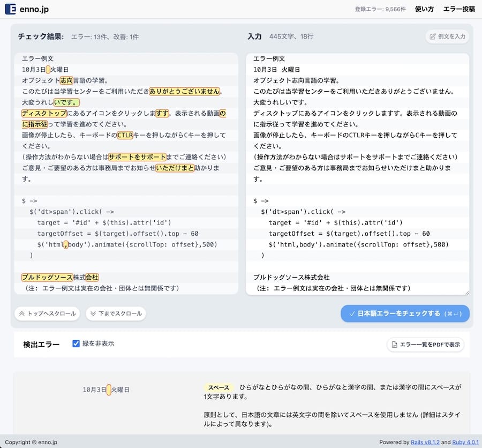482x448 pixels.
Task: Toggle the 緑を非表示 checkbox
Action: [76, 344]
